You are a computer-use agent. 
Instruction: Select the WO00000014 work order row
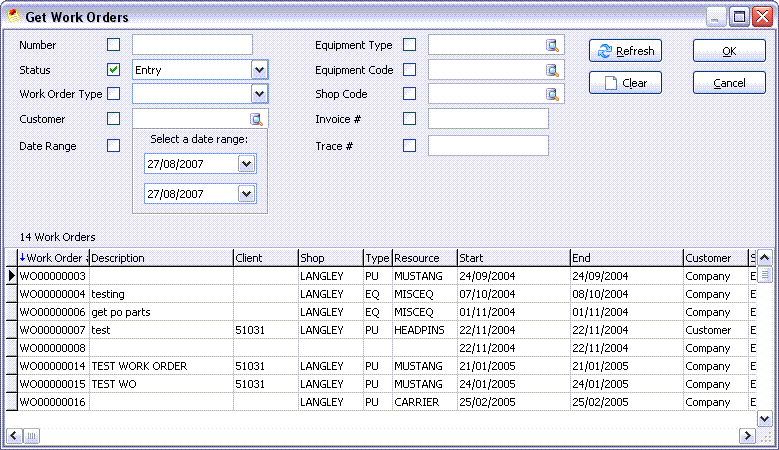point(54,366)
